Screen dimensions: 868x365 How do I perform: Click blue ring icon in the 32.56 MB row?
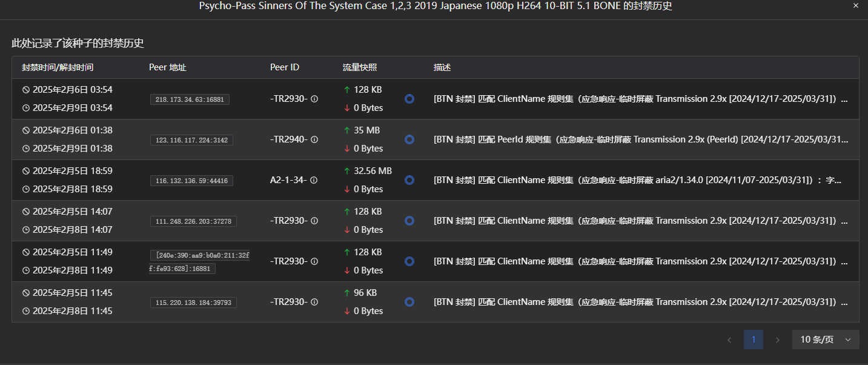[409, 180]
